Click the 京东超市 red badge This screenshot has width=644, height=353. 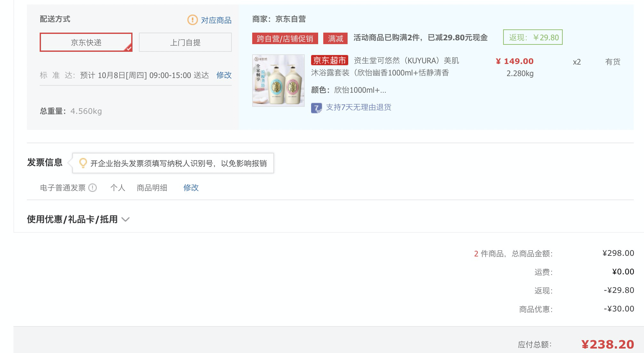[x=330, y=60]
